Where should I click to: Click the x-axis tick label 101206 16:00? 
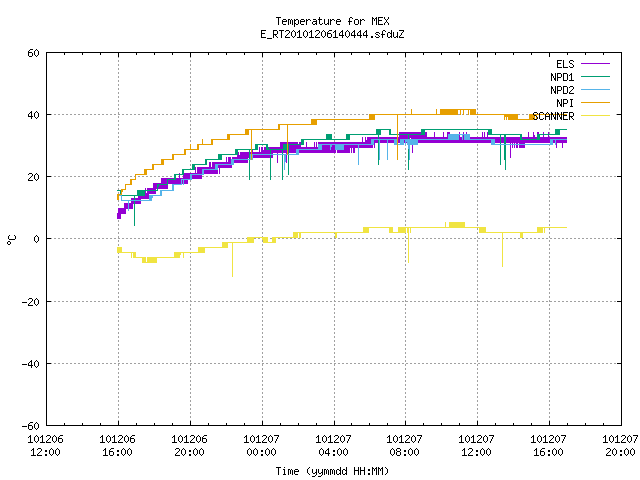point(117,446)
